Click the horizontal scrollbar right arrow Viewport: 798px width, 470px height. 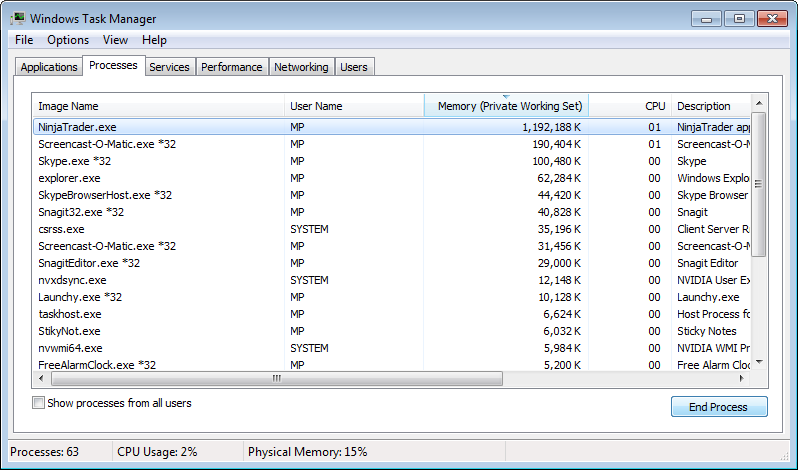coord(742,378)
